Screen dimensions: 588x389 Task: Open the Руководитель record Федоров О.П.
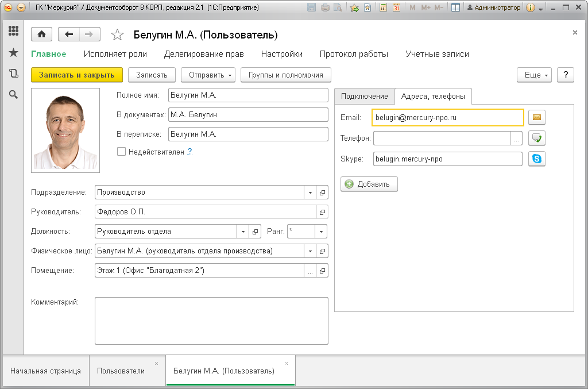coord(322,212)
